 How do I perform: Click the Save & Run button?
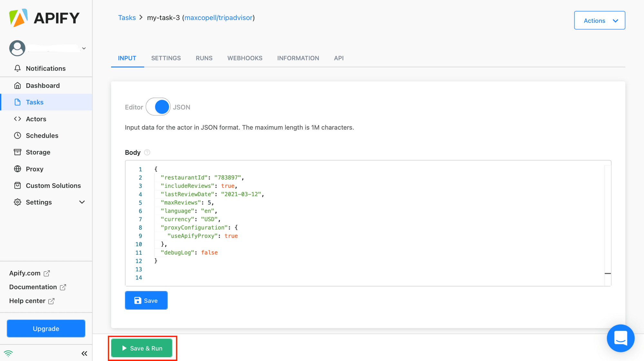point(142,348)
